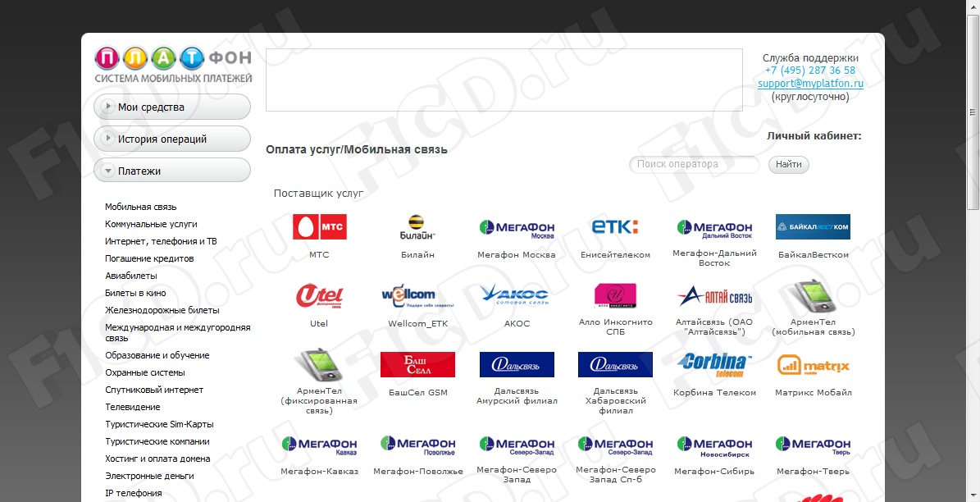
Task: Go to Хостинг и оплата домена
Action: tap(157, 459)
